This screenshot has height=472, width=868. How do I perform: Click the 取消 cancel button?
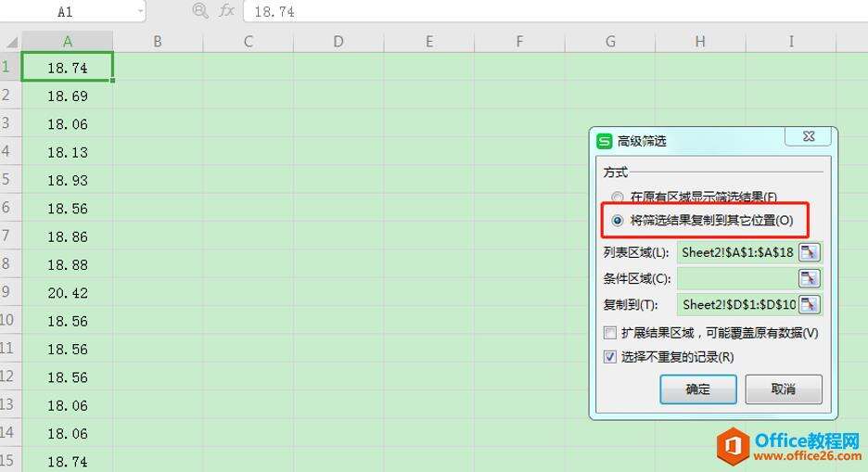[x=784, y=389]
